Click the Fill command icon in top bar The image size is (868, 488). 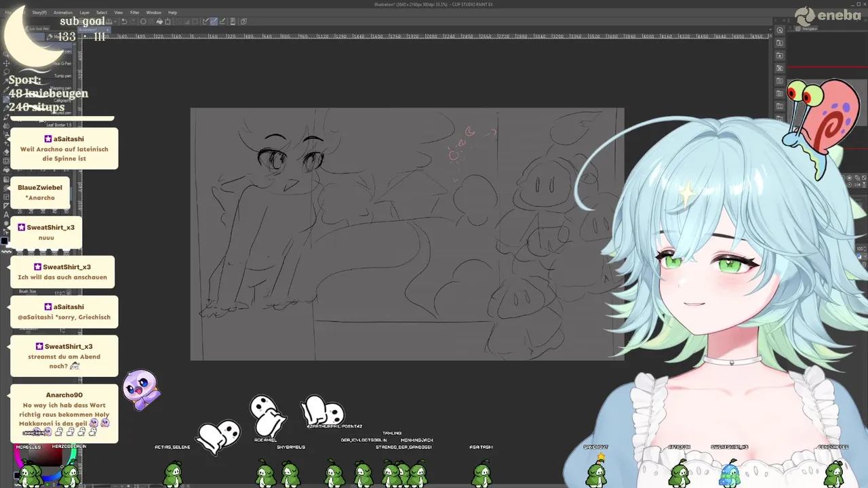tap(159, 21)
